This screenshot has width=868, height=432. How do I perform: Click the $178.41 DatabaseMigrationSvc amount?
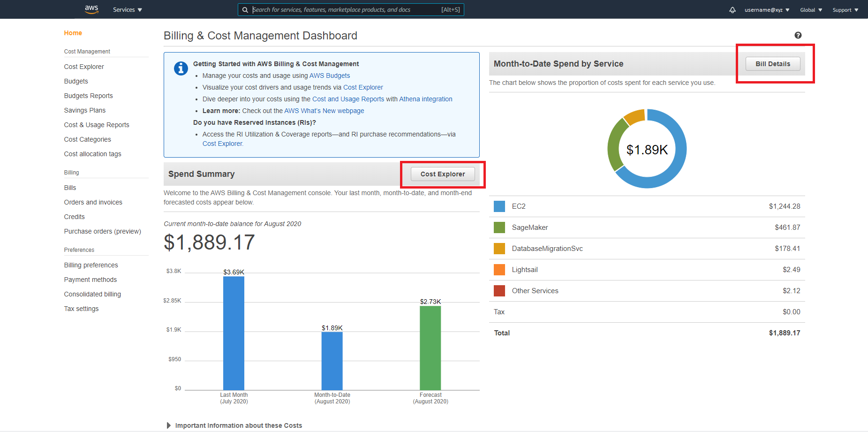[x=787, y=249]
